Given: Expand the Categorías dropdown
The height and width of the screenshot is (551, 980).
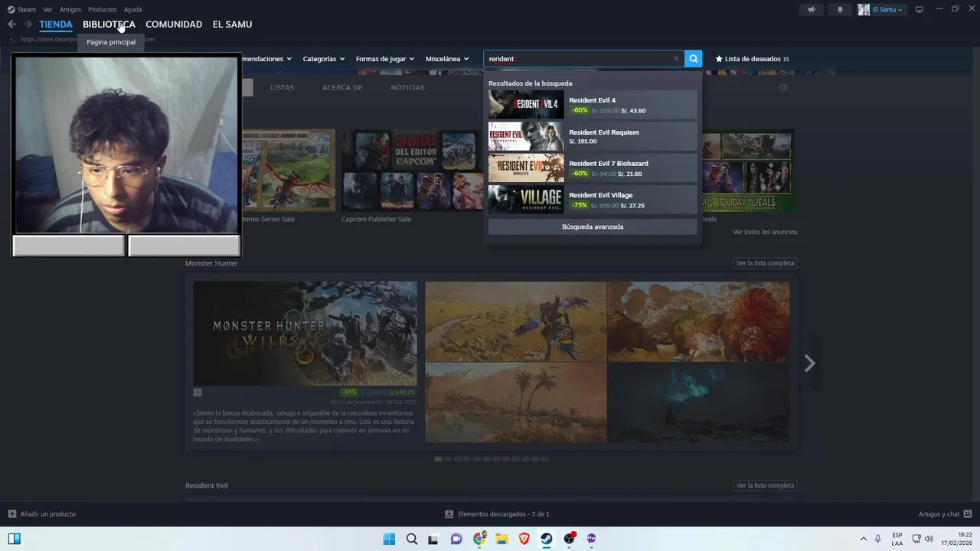Looking at the screenshot, I should [324, 59].
